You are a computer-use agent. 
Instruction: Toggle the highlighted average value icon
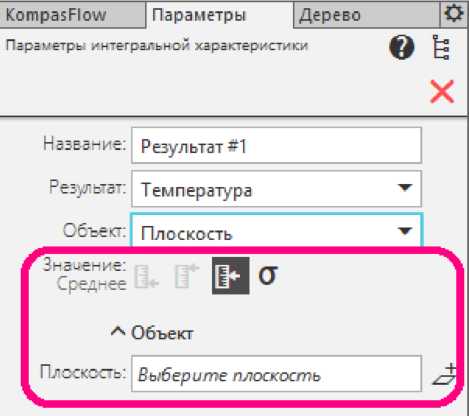click(x=230, y=276)
